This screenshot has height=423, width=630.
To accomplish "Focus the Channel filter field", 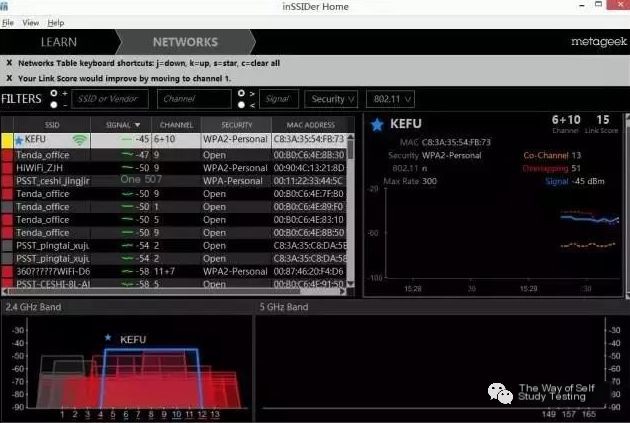I will click(194, 99).
